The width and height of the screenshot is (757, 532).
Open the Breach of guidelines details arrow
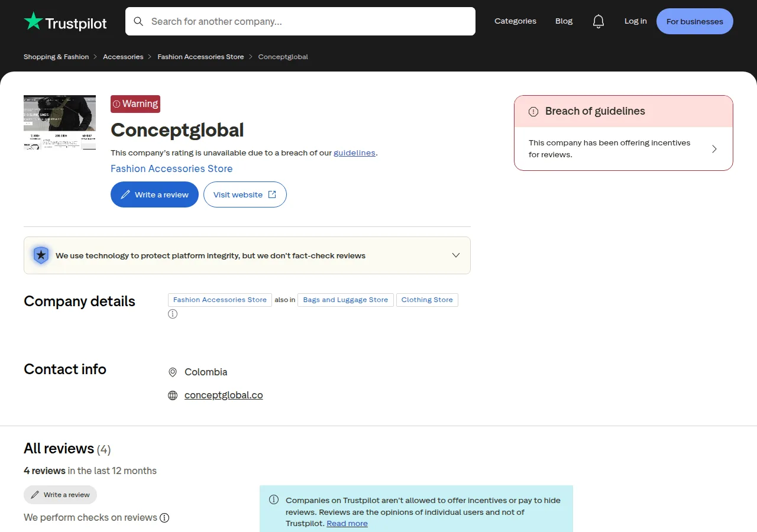pyautogui.click(x=714, y=149)
